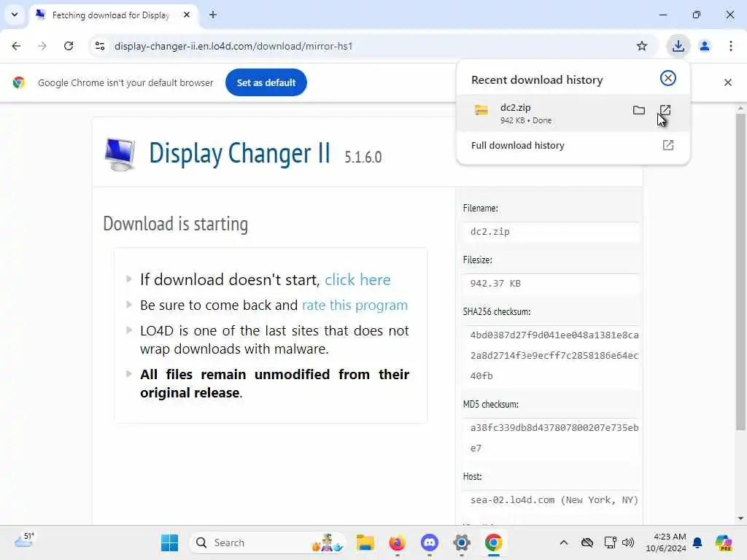Open the notification bell icon

coord(697,542)
